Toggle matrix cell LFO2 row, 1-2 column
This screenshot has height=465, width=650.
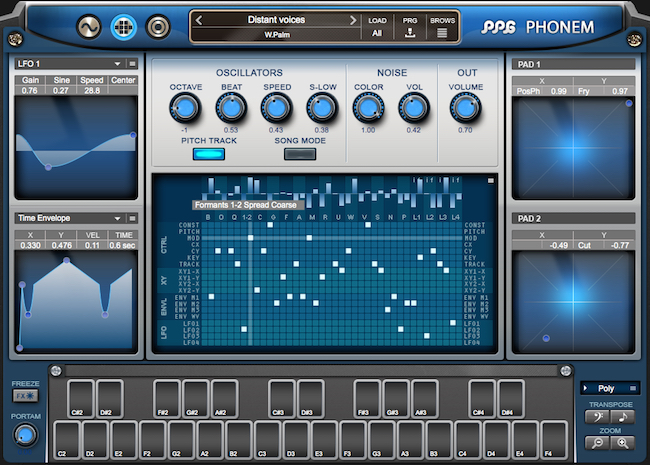click(244, 329)
